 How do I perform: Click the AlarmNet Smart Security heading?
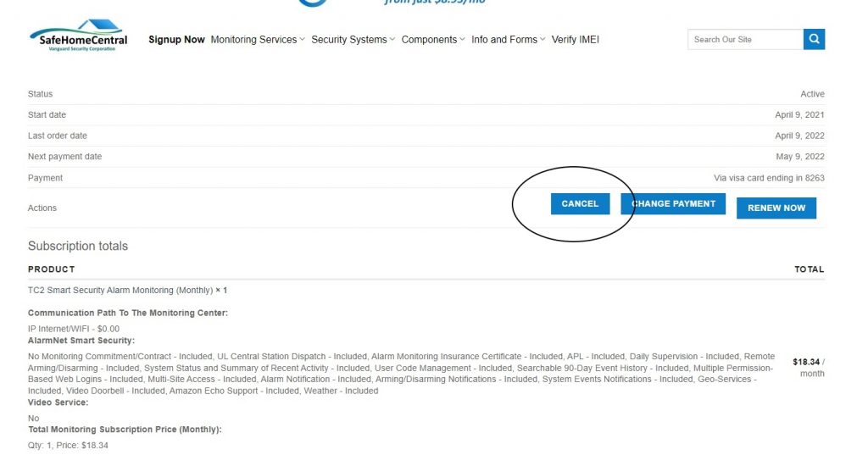pyautogui.click(x=81, y=341)
